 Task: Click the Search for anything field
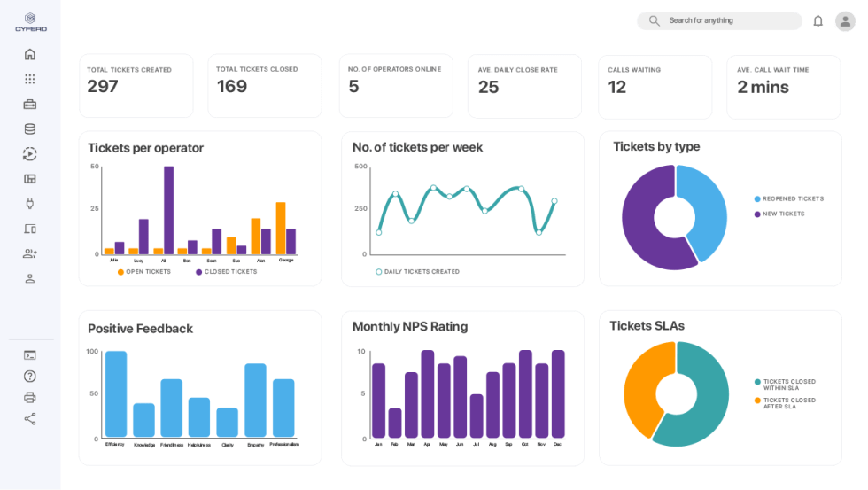click(x=719, y=20)
